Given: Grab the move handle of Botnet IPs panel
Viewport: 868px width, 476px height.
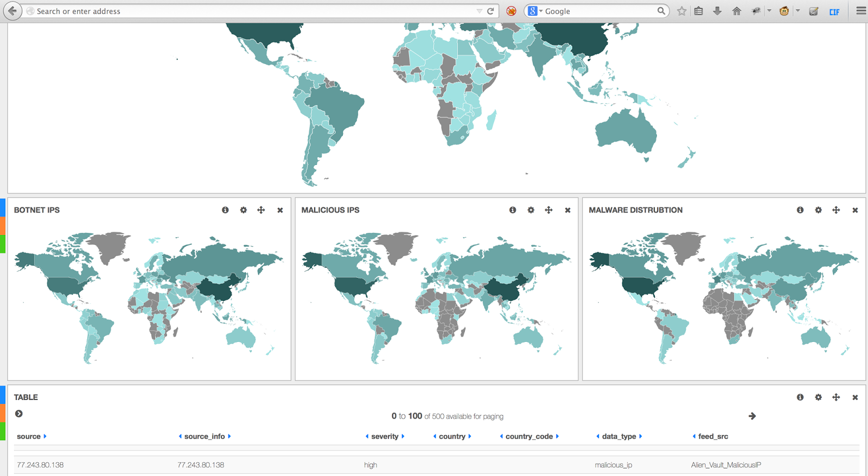Looking at the screenshot, I should (x=261, y=210).
